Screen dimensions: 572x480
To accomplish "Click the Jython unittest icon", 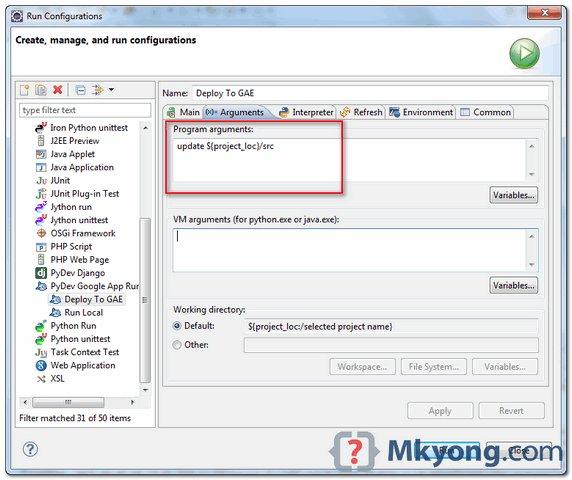I will [41, 220].
